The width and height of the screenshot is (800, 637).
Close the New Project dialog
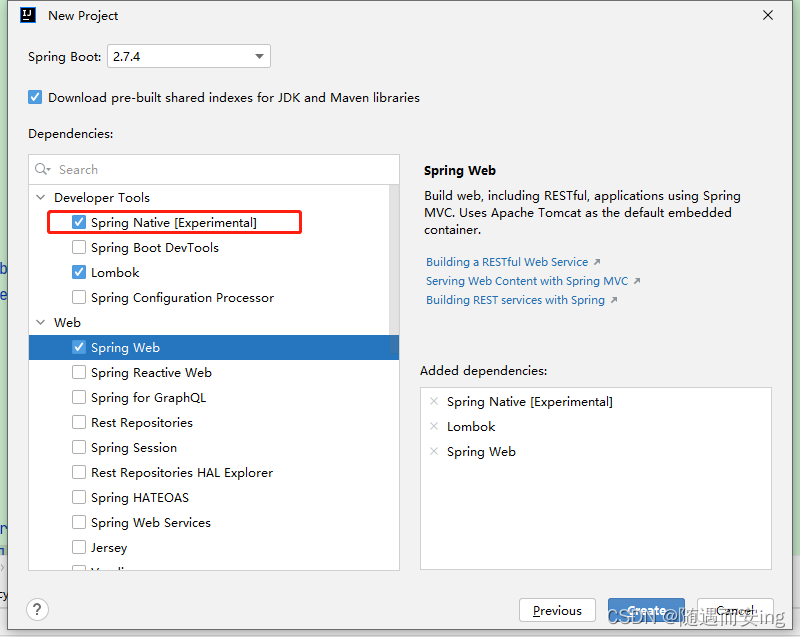coord(768,15)
